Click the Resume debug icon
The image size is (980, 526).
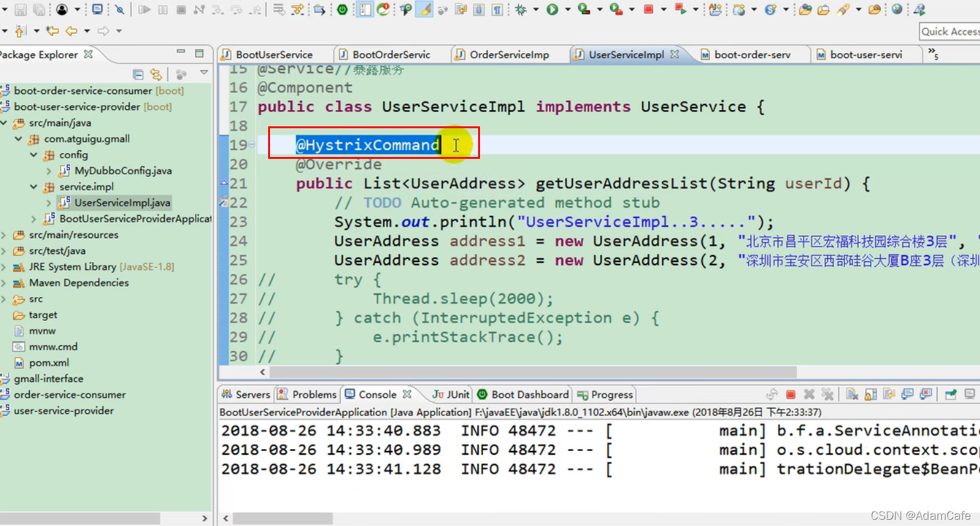pos(144,9)
